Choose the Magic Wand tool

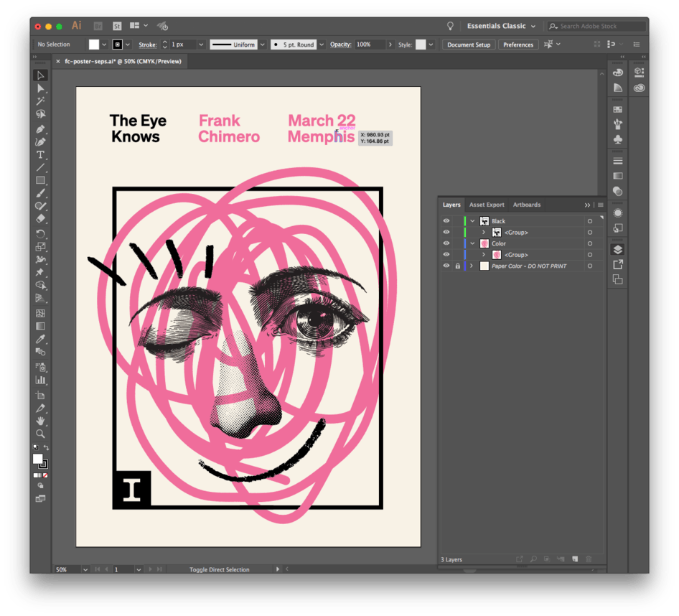(x=41, y=101)
